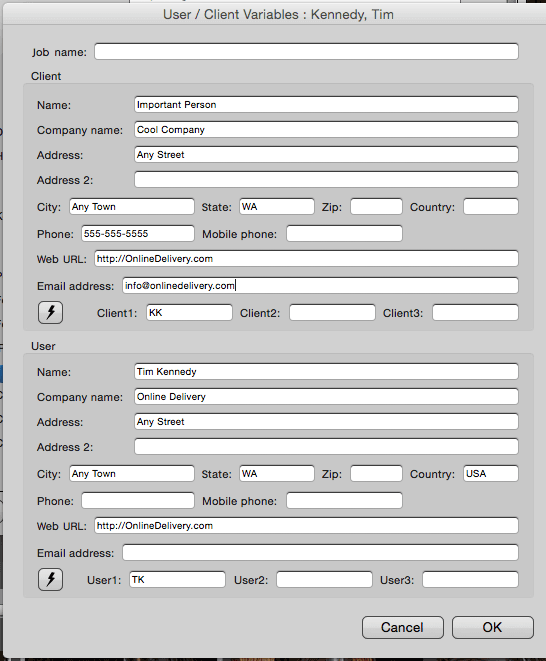Select the User Name field with Tim Kennedy

pos(326,371)
